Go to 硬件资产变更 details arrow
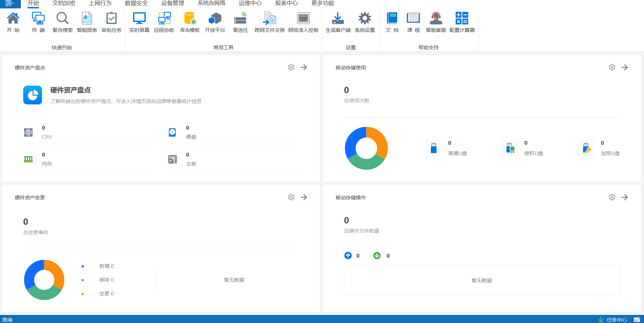 pyautogui.click(x=304, y=197)
